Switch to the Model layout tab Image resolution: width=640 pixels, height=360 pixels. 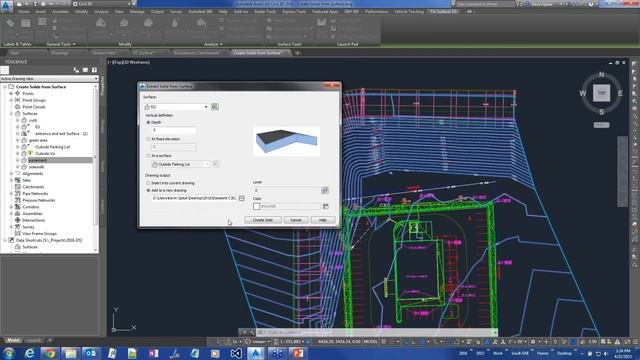point(13,340)
